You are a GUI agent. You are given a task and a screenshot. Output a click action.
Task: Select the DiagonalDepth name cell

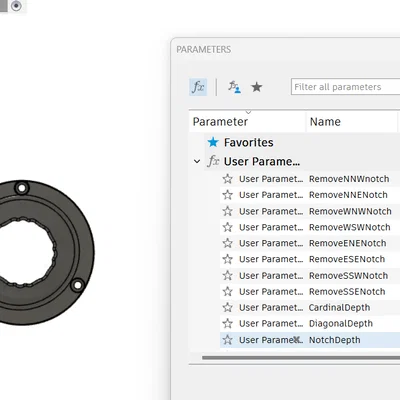341,323
